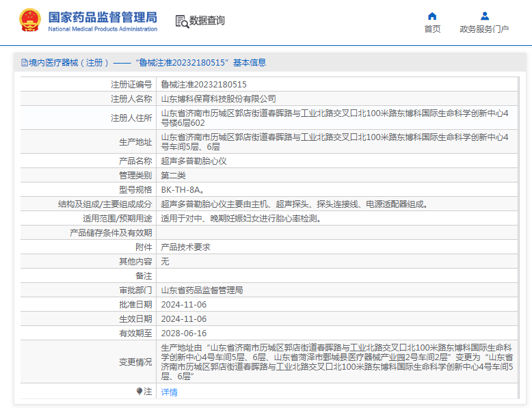
Task: Select expiry date 2028-06-16
Action: [183, 334]
